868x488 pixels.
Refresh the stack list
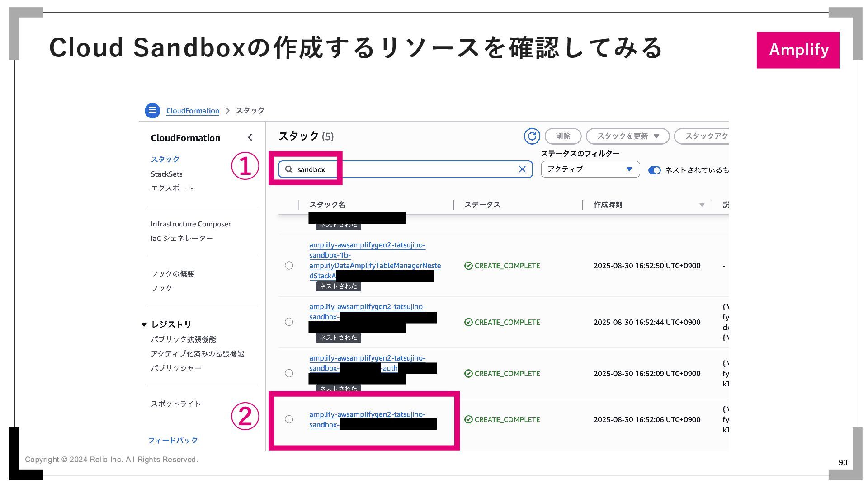pos(532,136)
